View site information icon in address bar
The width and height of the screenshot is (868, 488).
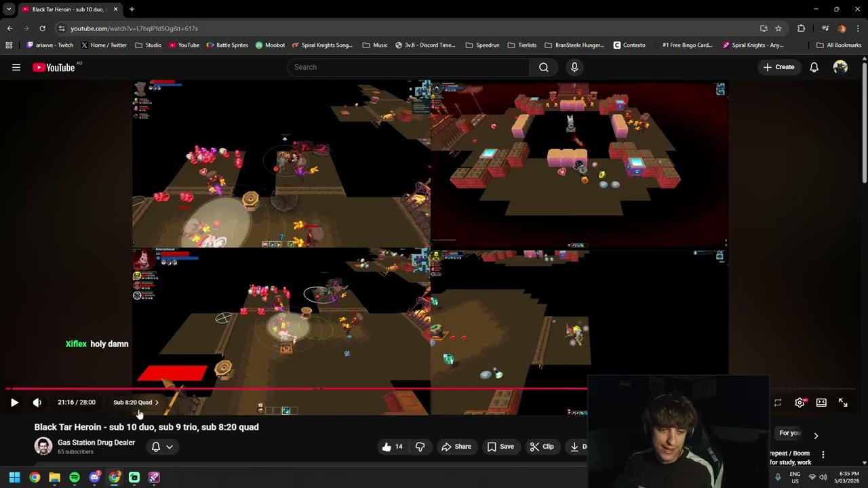point(61,28)
